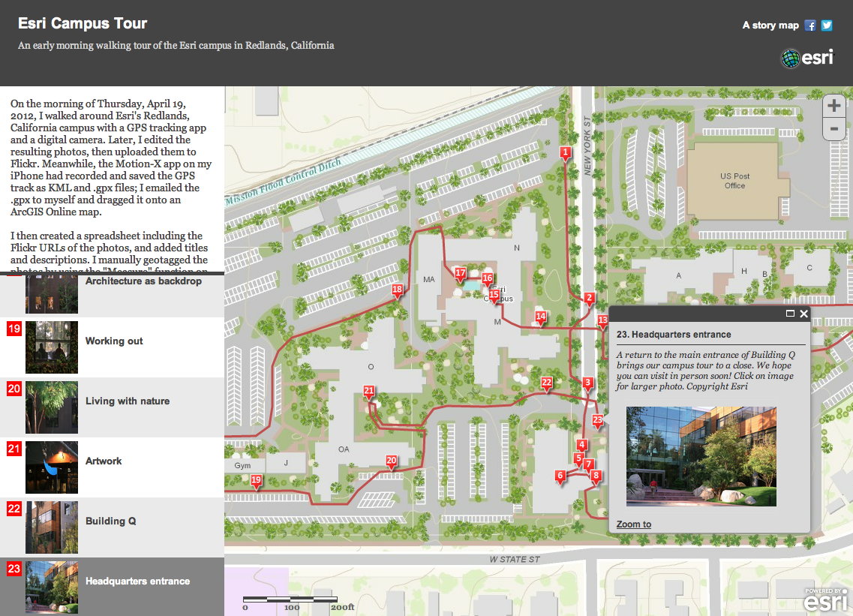Open the Building Q list item
This screenshot has height=616, width=853.
(112, 527)
